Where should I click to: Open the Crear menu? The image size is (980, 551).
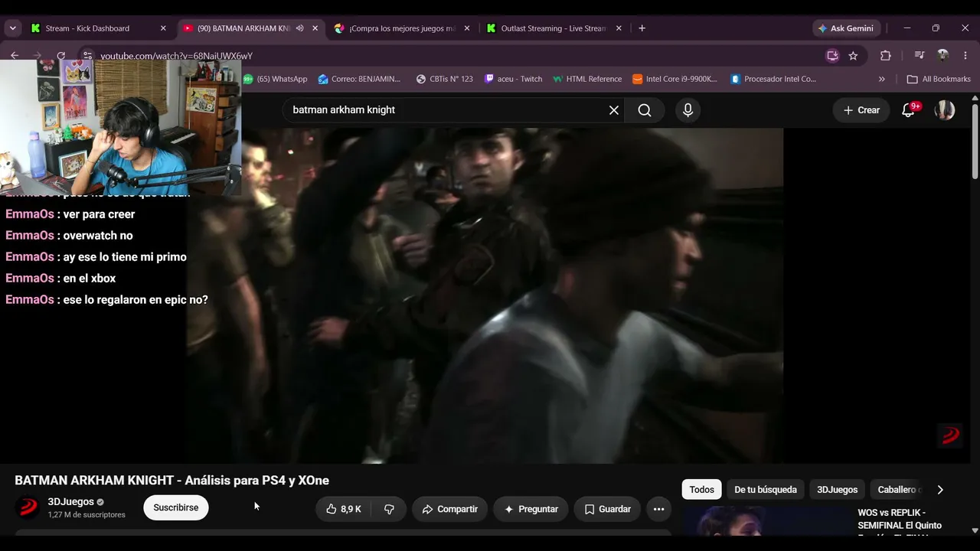pyautogui.click(x=861, y=110)
